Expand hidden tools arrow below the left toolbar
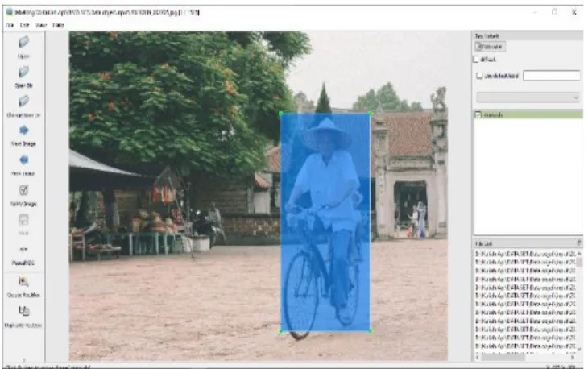Screen dimensions: 588x369 [23, 359]
